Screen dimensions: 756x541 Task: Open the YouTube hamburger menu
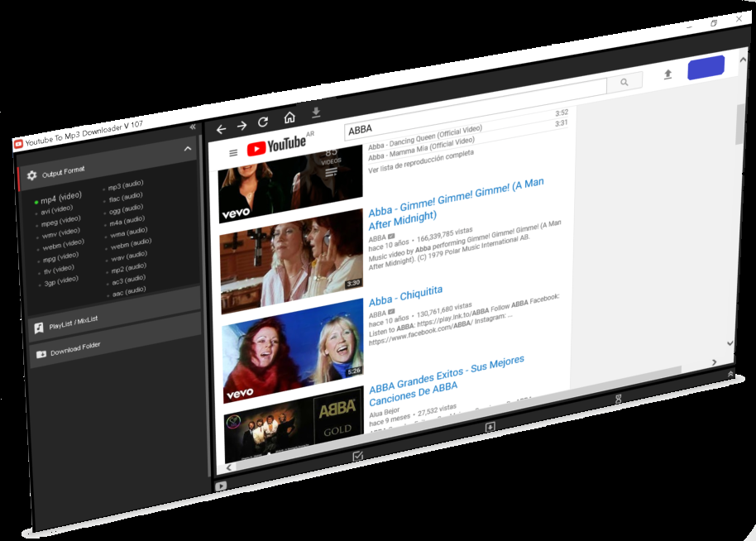tap(233, 153)
